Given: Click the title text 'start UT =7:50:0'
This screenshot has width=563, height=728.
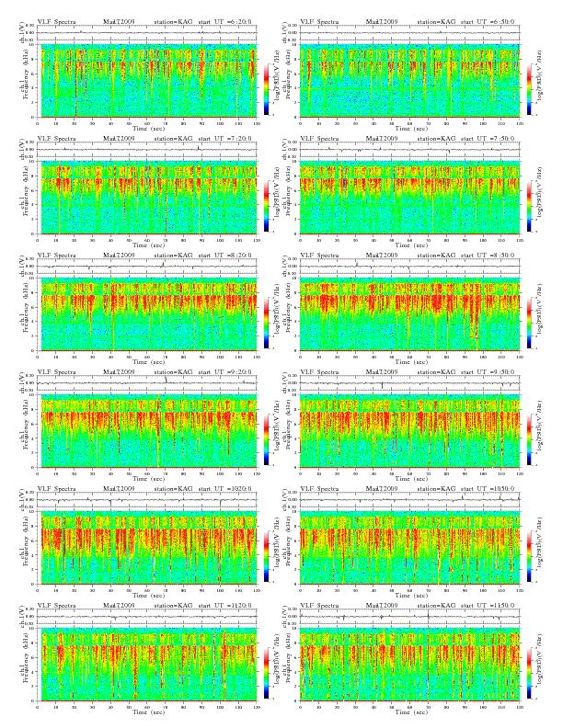Looking at the screenshot, I should coord(488,139).
